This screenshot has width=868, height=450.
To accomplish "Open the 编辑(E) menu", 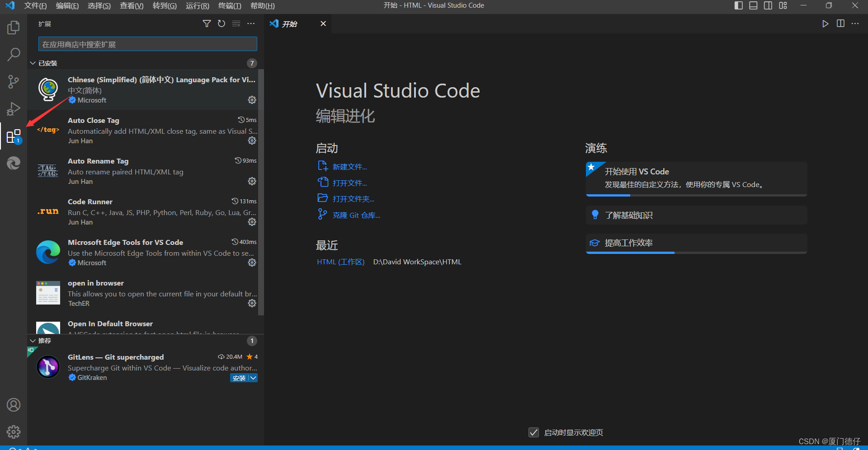I will pyautogui.click(x=67, y=5).
